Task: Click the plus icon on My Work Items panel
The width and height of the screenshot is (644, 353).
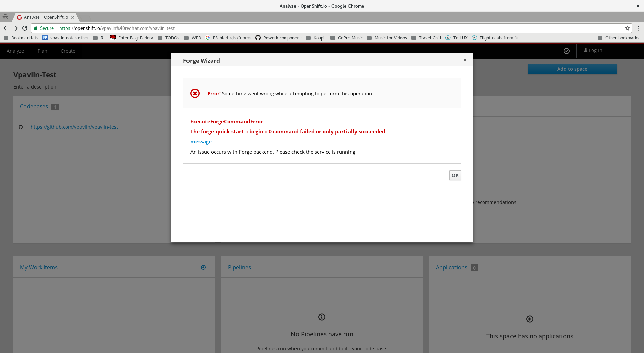Action: tap(203, 267)
